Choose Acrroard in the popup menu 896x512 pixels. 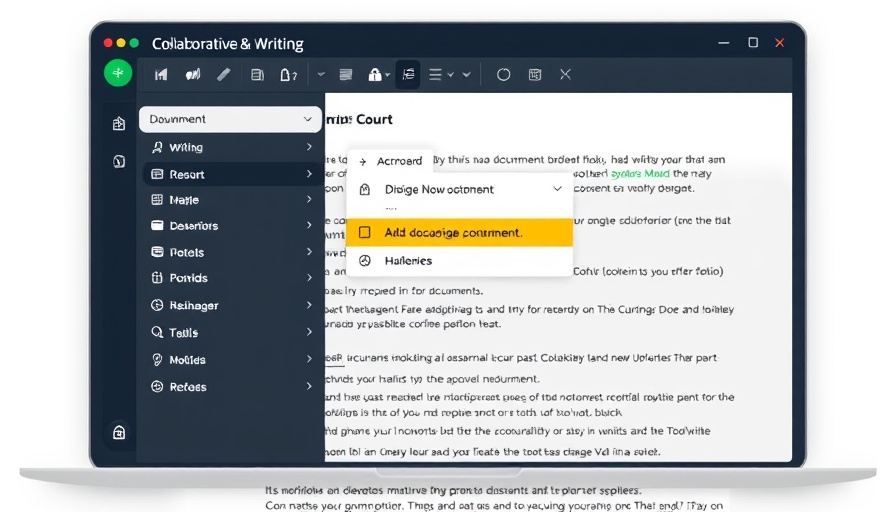[390, 161]
